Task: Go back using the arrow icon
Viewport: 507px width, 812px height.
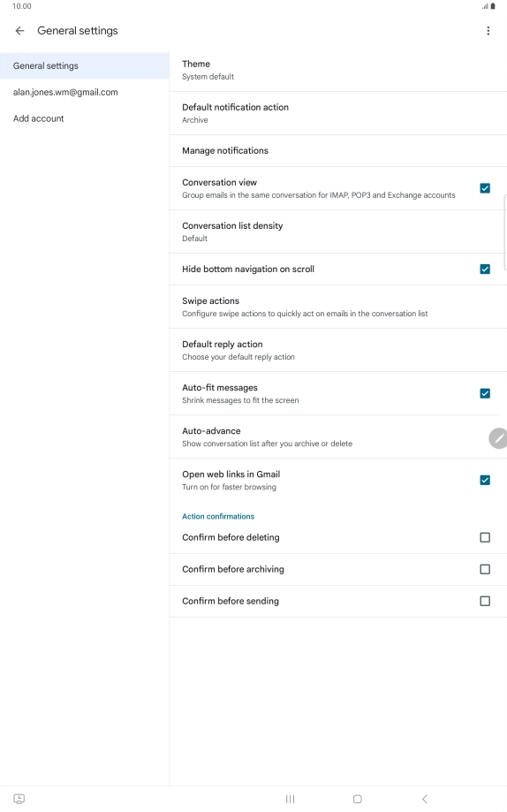Action: [x=19, y=31]
